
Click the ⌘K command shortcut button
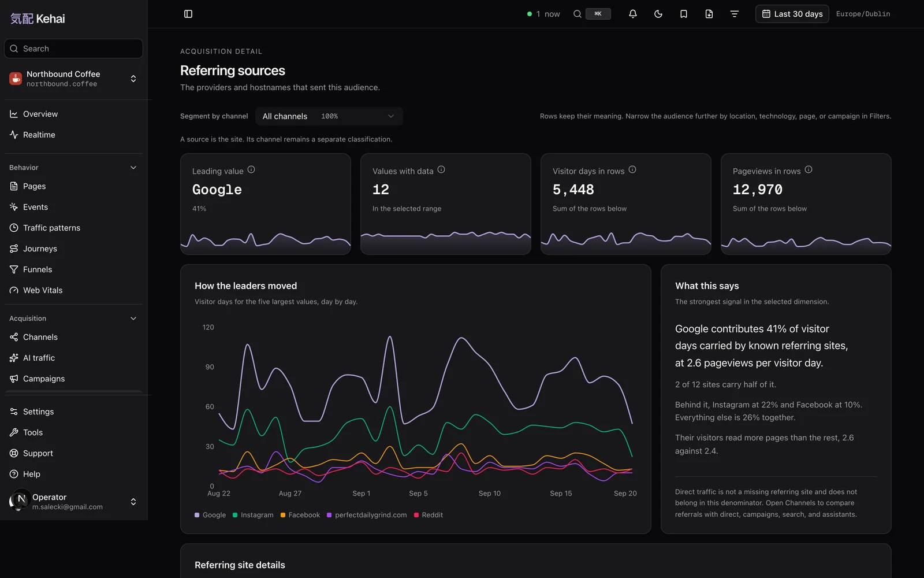click(x=598, y=14)
